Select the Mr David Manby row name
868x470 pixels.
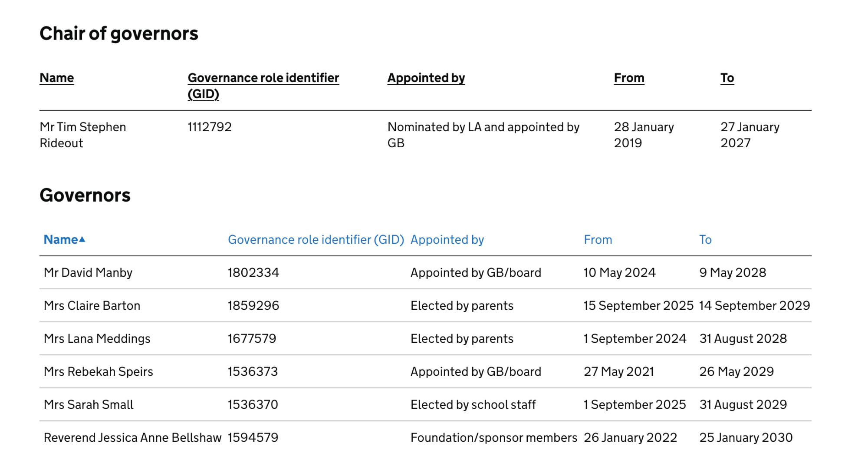(x=88, y=273)
